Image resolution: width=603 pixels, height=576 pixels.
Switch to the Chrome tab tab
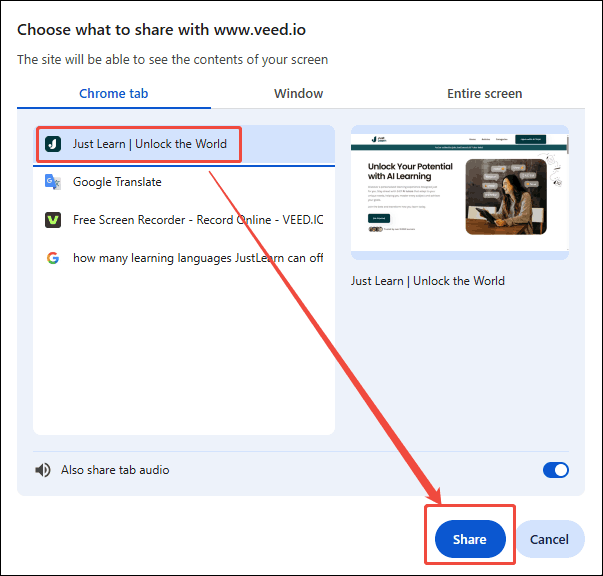[x=114, y=93]
